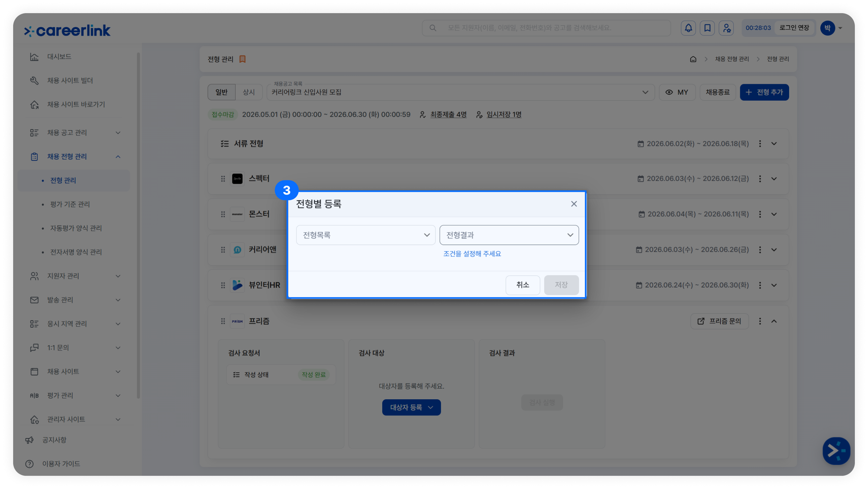The height and width of the screenshot is (489, 868).
Task: Open the 박 profile avatar
Action: pos(827,28)
